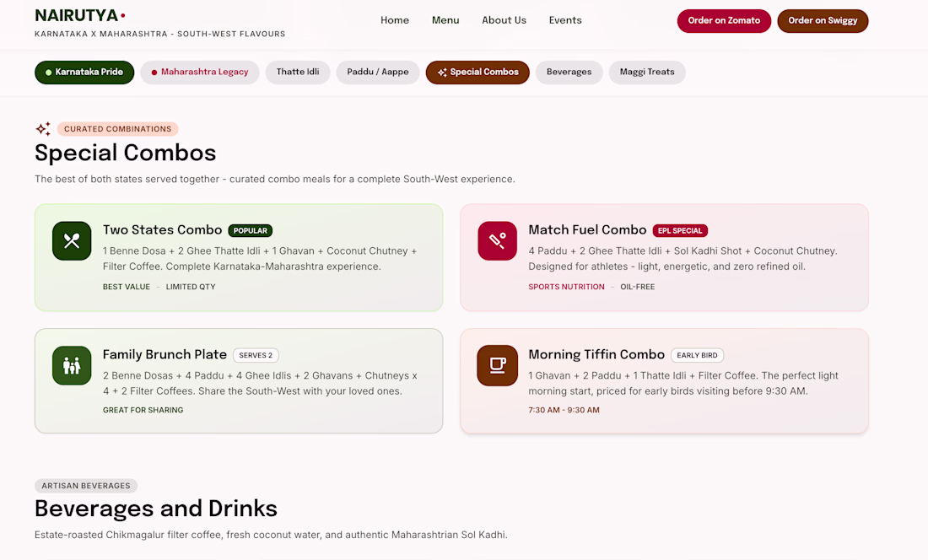Show the Beverages category
The image size is (928, 560).
pyautogui.click(x=569, y=73)
